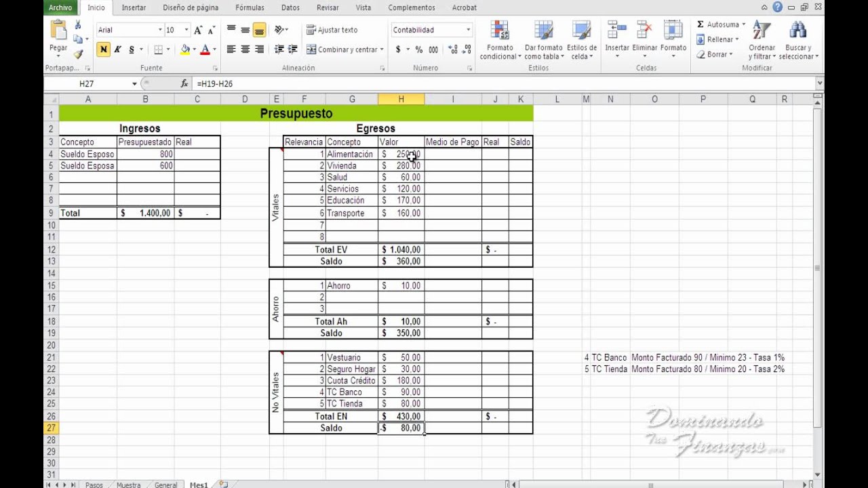Open Estilos de celda icon
Image resolution: width=868 pixels, height=488 pixels.
(581, 31)
